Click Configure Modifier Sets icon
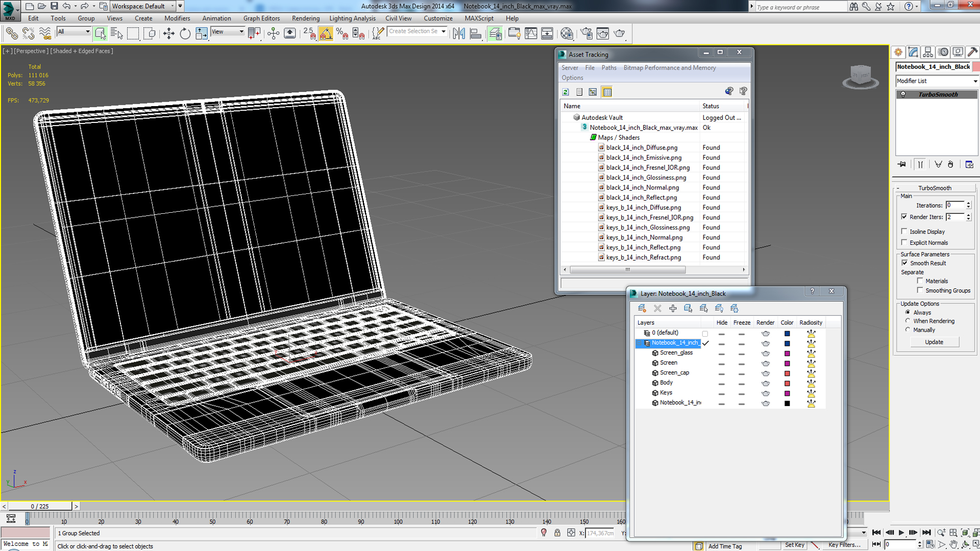 click(969, 164)
